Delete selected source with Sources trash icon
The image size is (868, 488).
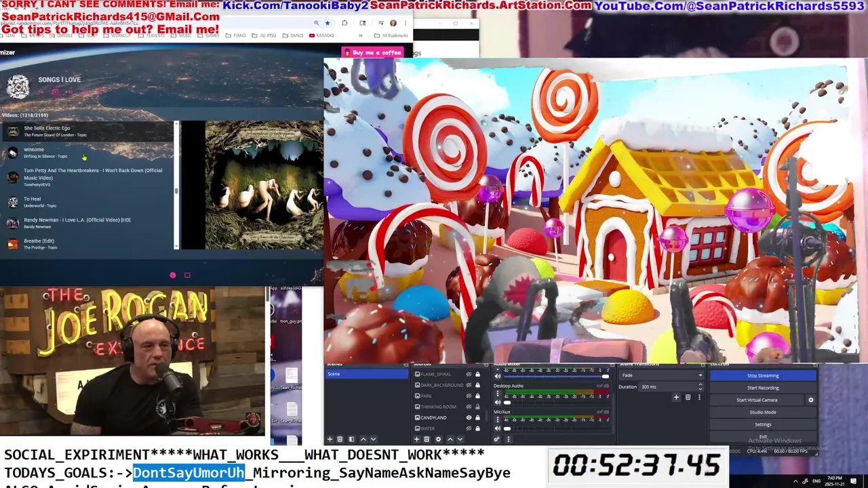(x=427, y=439)
